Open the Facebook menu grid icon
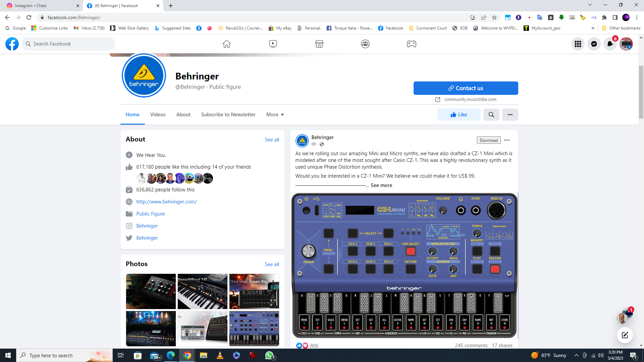 (x=578, y=44)
